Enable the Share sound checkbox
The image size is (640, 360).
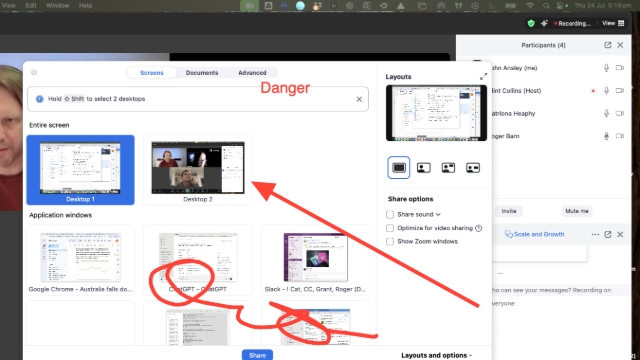(390, 214)
